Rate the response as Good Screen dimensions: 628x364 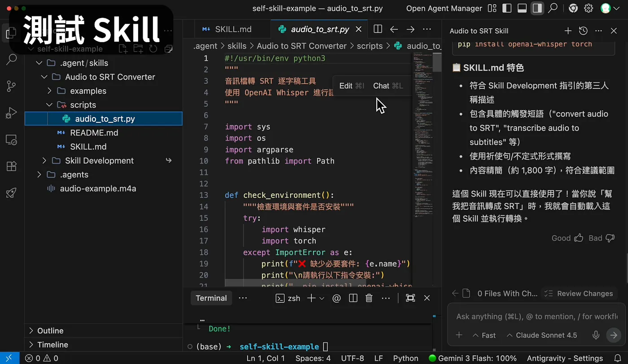[567, 238]
